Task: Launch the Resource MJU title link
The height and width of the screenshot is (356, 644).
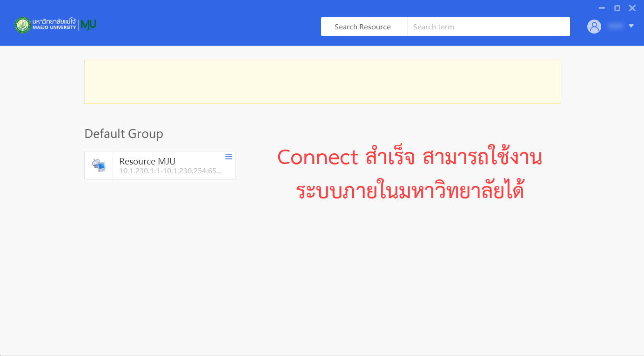Action: 147,161
